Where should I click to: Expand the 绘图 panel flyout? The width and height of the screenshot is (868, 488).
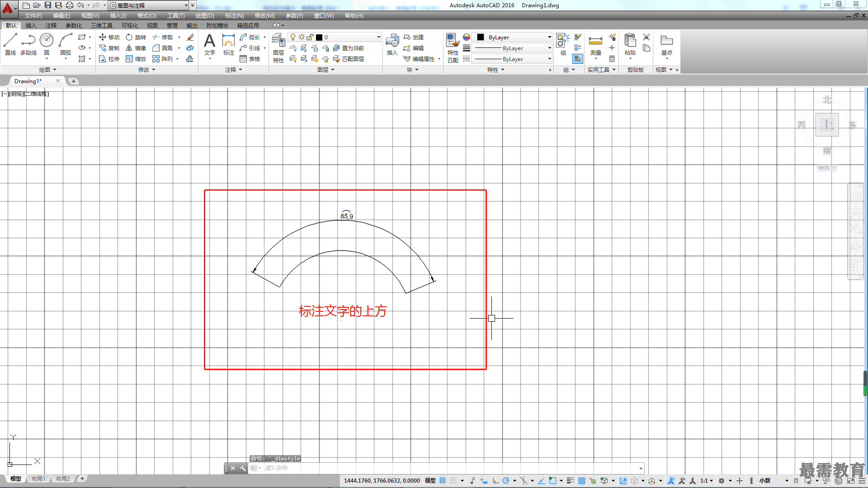tap(47, 70)
